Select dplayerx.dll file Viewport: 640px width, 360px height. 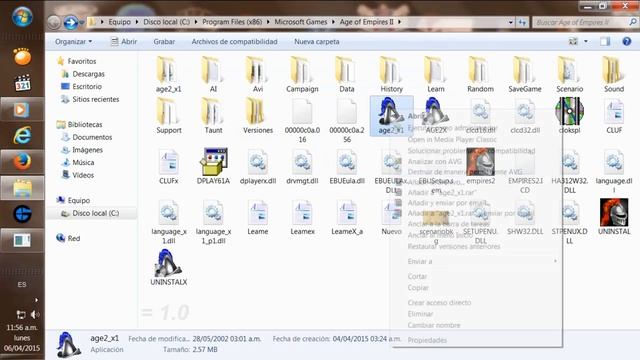coord(258,167)
